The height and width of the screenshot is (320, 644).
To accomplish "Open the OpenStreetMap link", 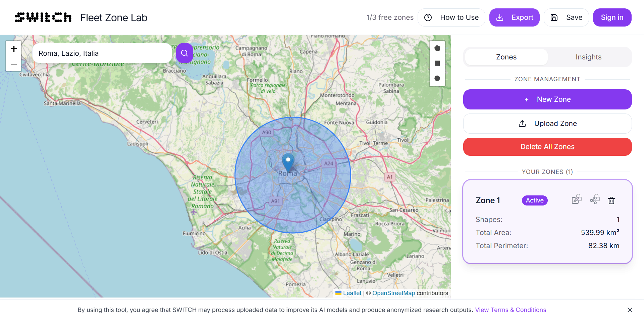I will [393, 293].
